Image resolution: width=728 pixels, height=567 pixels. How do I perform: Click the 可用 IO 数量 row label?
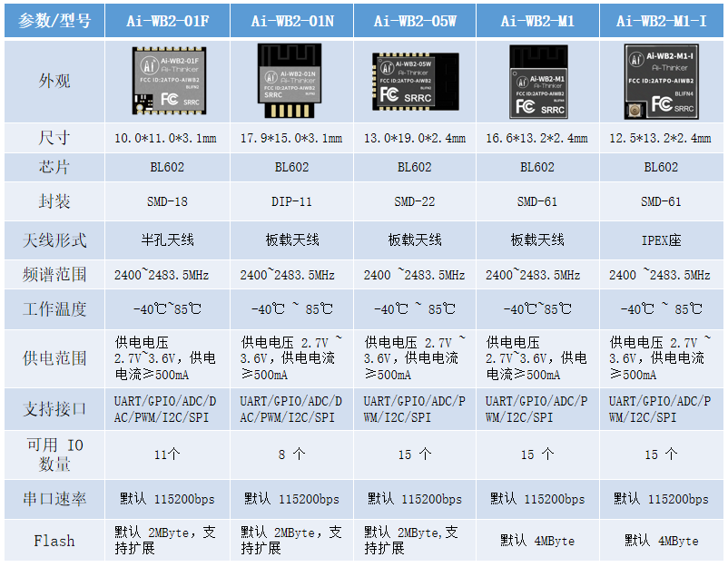pyautogui.click(x=54, y=455)
